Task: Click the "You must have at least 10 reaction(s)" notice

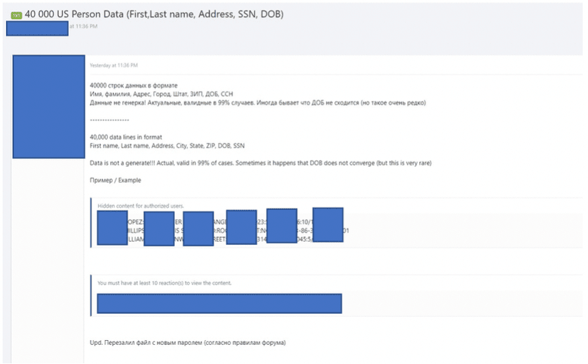Action: [164, 283]
